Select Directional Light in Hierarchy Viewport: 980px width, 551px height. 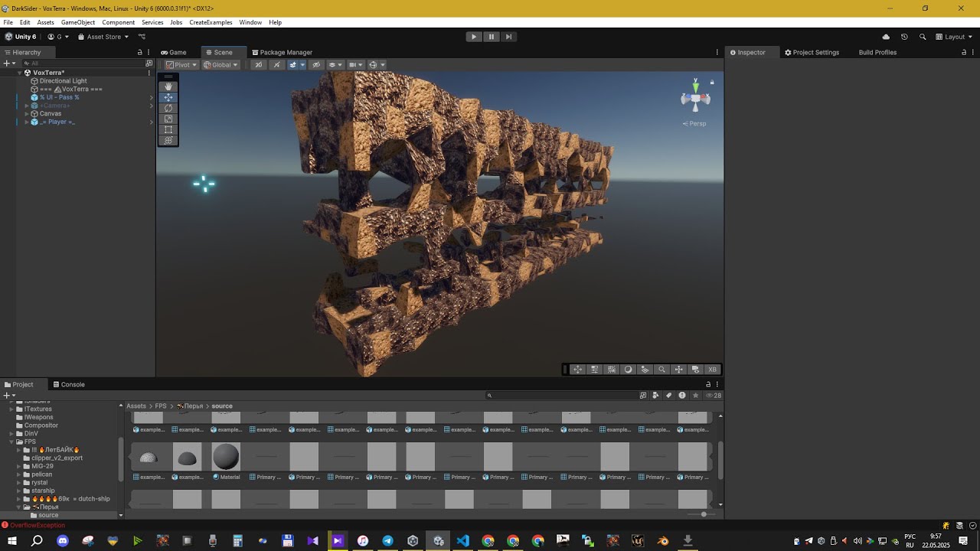(x=63, y=81)
